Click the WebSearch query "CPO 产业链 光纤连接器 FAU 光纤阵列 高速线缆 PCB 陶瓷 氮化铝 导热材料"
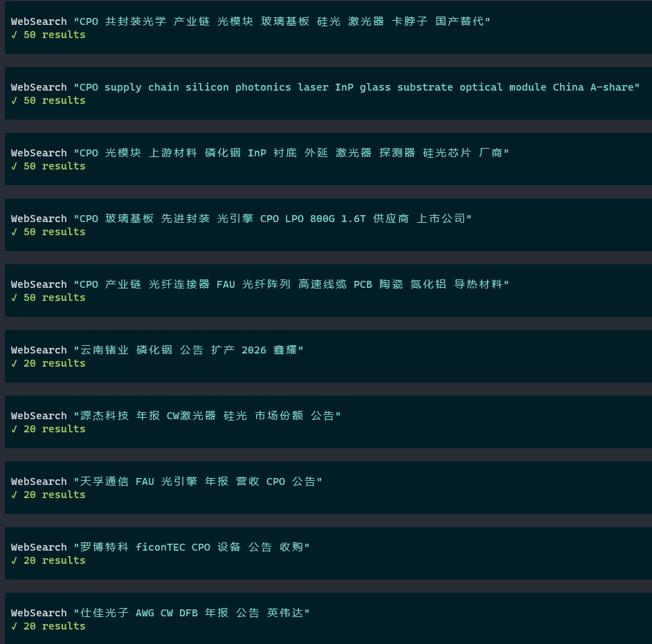 (291, 284)
